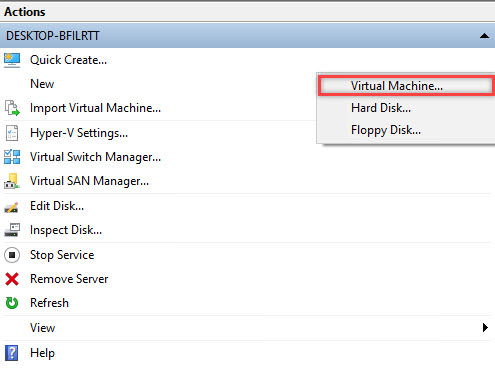This screenshot has height=370, width=495.
Task: Choose Floppy Disk... from the New submenu
Action: pyautogui.click(x=386, y=130)
